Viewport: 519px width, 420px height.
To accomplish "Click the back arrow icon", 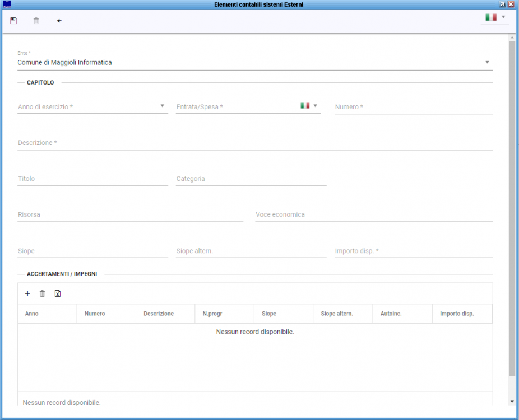I will (59, 21).
